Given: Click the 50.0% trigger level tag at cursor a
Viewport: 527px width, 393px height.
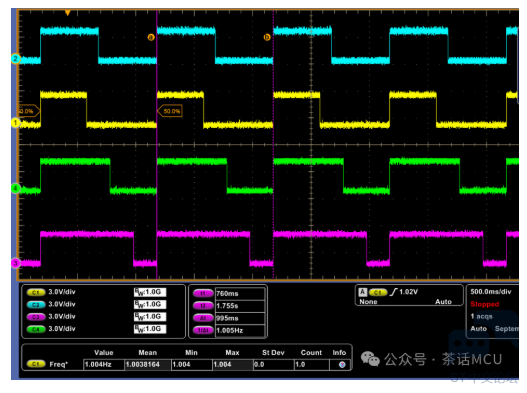Looking at the screenshot, I should pyautogui.click(x=170, y=111).
